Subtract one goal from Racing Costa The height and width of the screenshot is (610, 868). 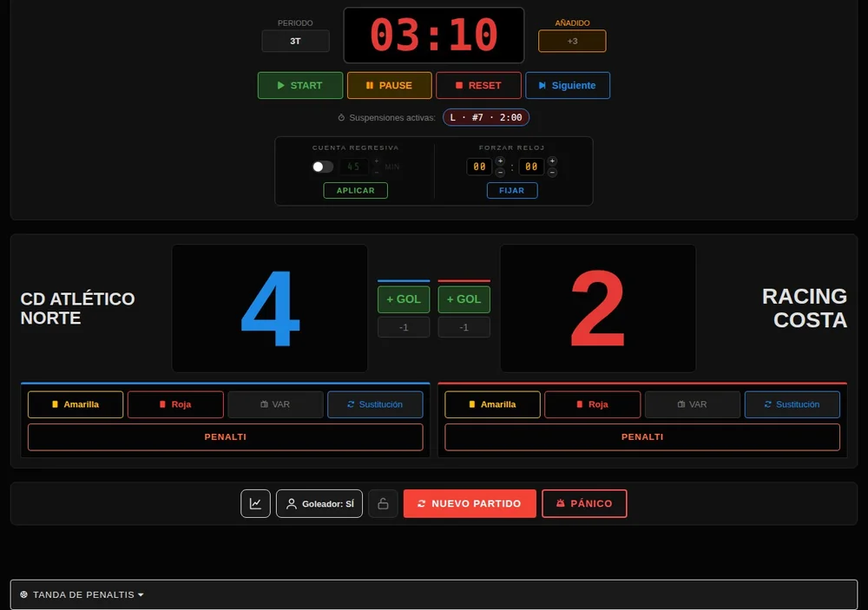(464, 327)
